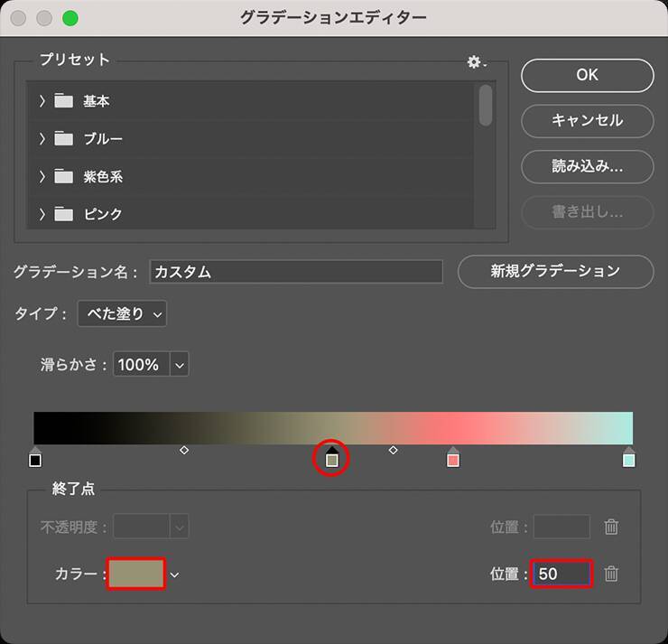Select the ブルー preset folder label

(103, 138)
